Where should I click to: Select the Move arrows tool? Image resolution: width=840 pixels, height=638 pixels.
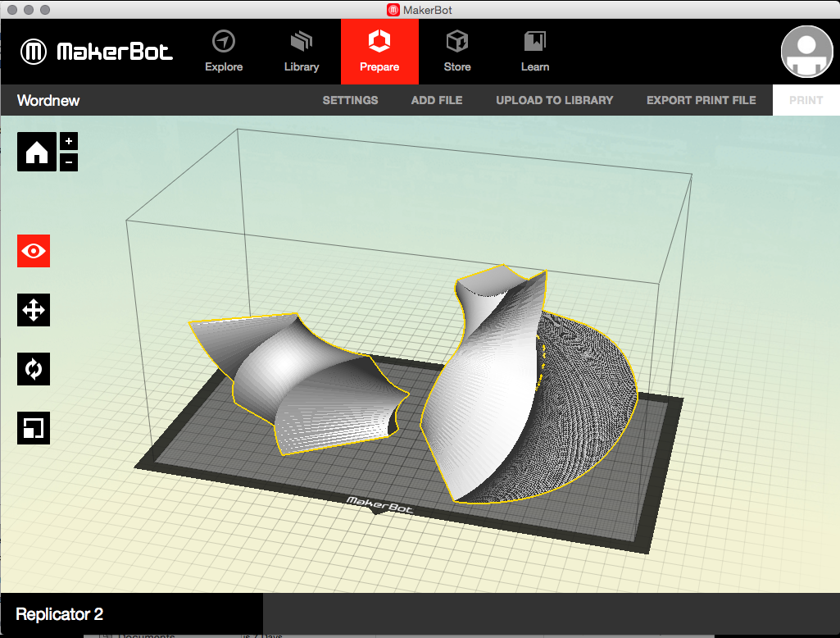(34, 310)
